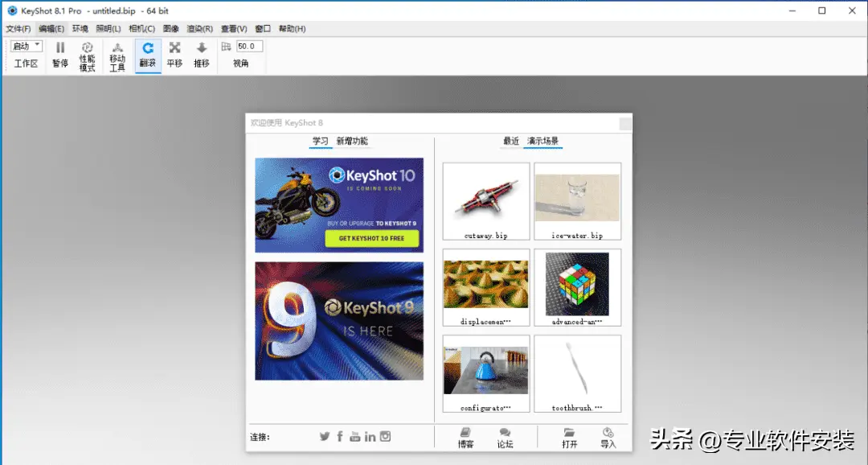Viewport: 868px width, 465px height.
Task: Switch to the Recent (最近) tab
Action: tap(511, 142)
